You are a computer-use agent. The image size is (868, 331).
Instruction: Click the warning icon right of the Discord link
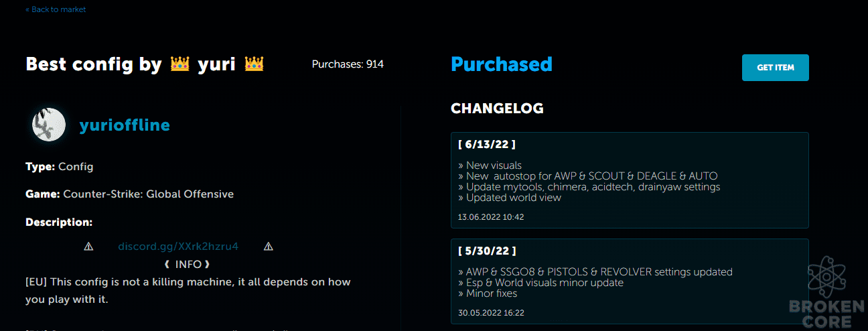pyautogui.click(x=269, y=247)
